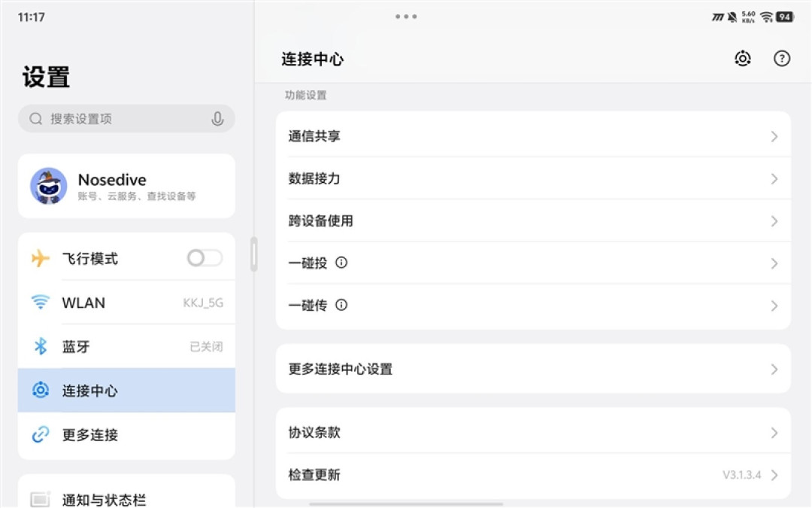Viewport: 812px width, 508px height.
Task: Tap the 功能设置 section header
Action: click(x=305, y=96)
